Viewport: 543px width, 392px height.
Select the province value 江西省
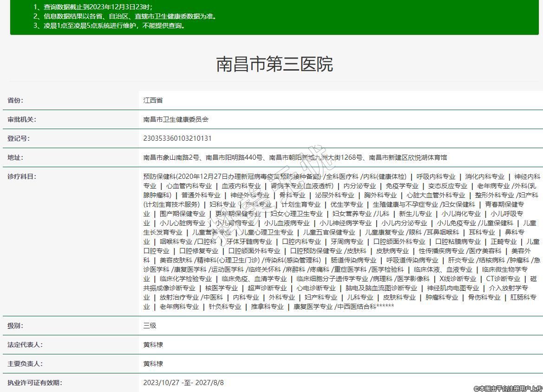tap(153, 100)
